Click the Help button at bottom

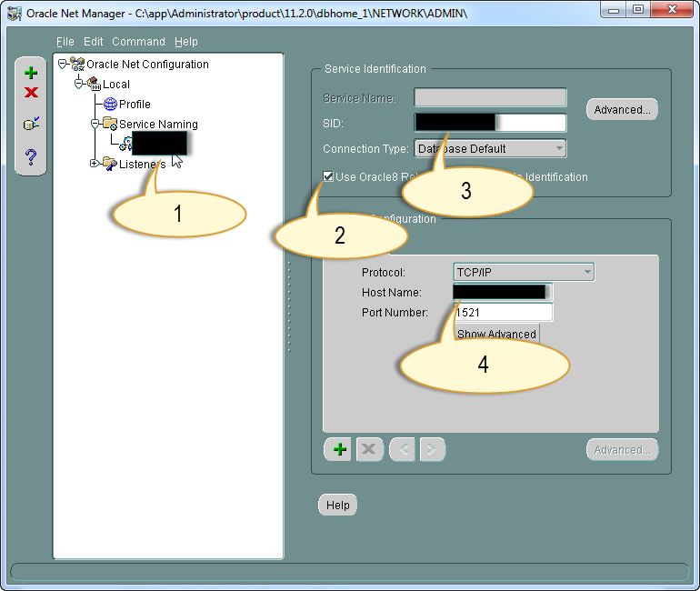[337, 506]
